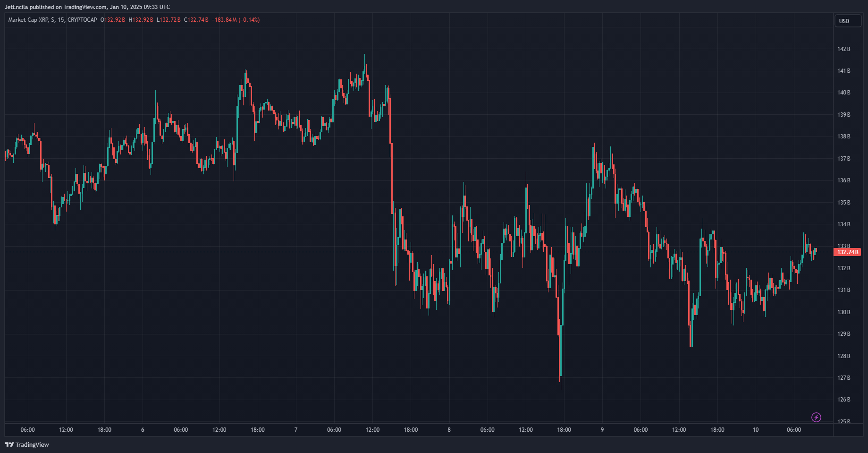Click the TradingView logo at bottom left
The image size is (868, 453).
pyautogui.click(x=27, y=444)
